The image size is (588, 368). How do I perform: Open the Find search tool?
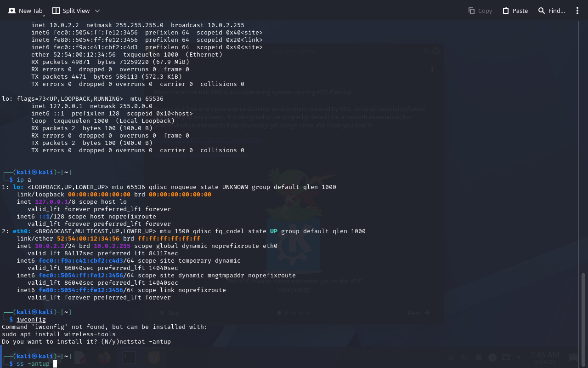pos(551,11)
